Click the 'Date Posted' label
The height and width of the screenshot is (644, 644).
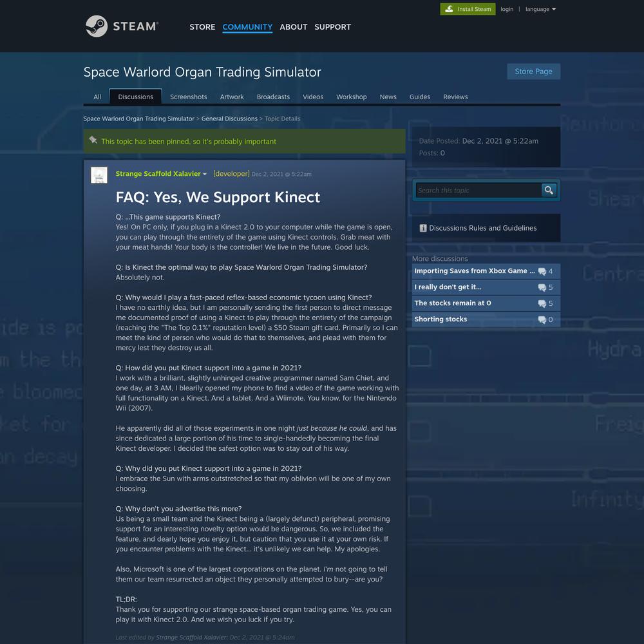coord(439,141)
